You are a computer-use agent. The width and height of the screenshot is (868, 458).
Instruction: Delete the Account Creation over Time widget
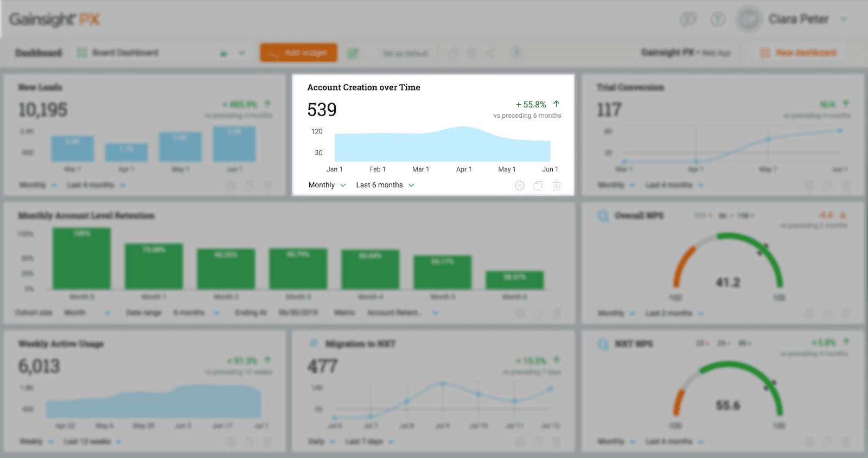pos(556,186)
